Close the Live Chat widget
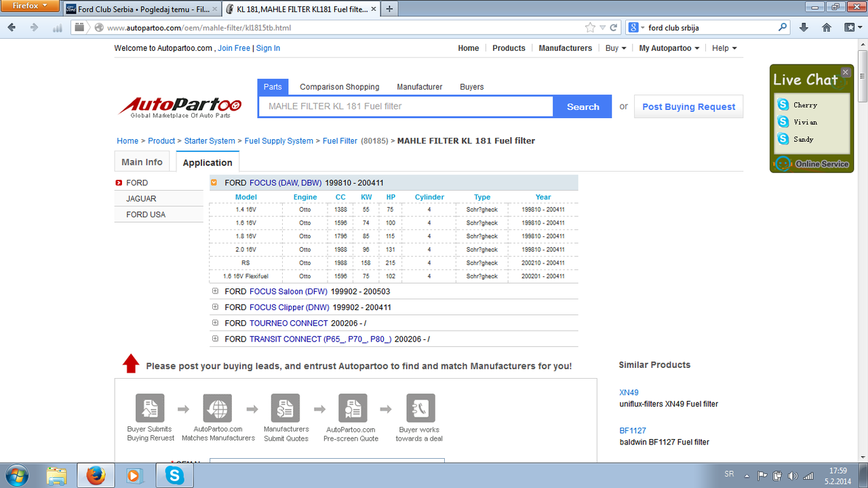The width and height of the screenshot is (868, 488). pos(845,72)
